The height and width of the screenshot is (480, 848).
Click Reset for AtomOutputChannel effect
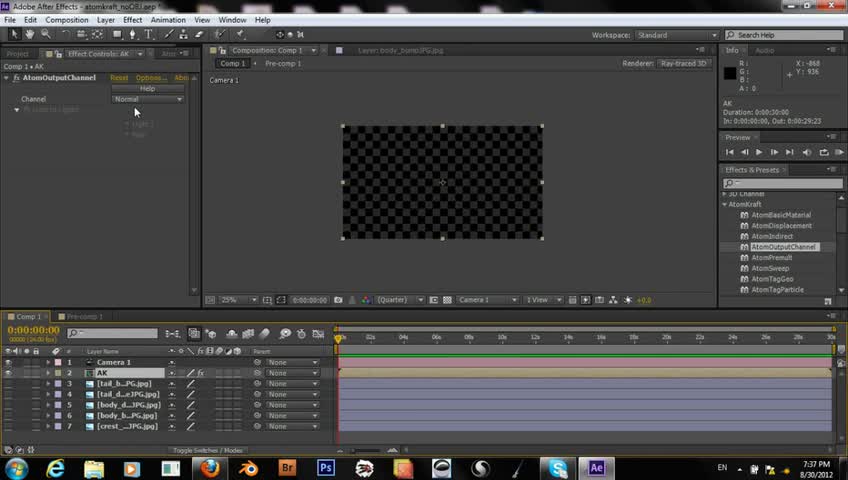(x=119, y=78)
